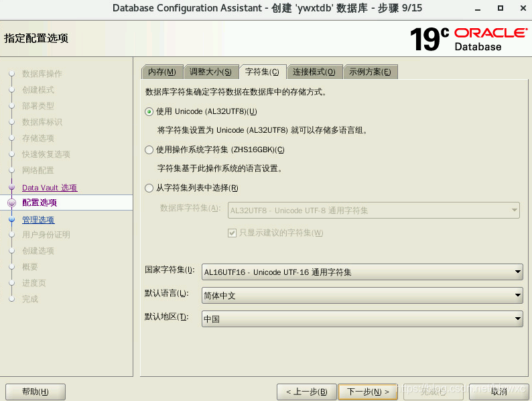The height and width of the screenshot is (401, 532).
Task: Click the 创建选项 step label
Action: pyautogui.click(x=38, y=251)
